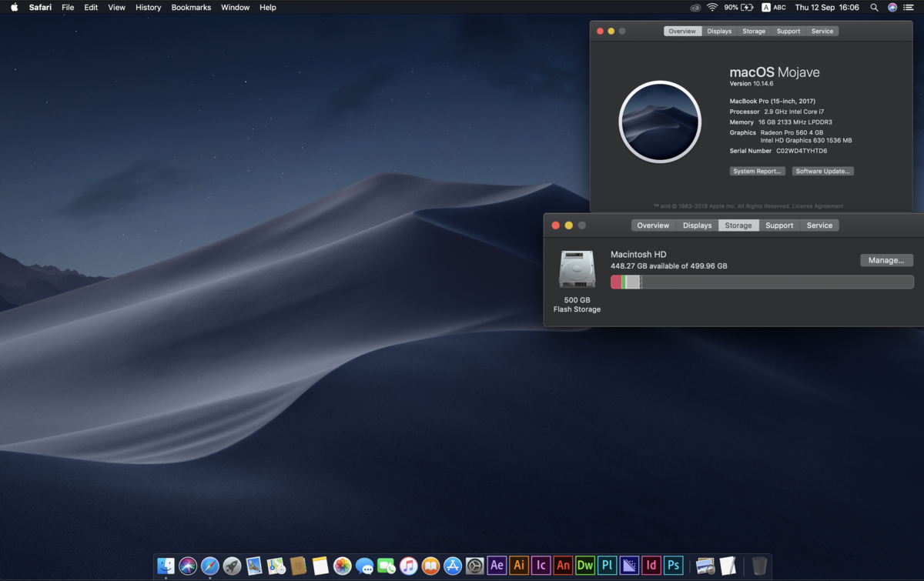Open the Bookmarks menu in menu bar

[x=191, y=7]
